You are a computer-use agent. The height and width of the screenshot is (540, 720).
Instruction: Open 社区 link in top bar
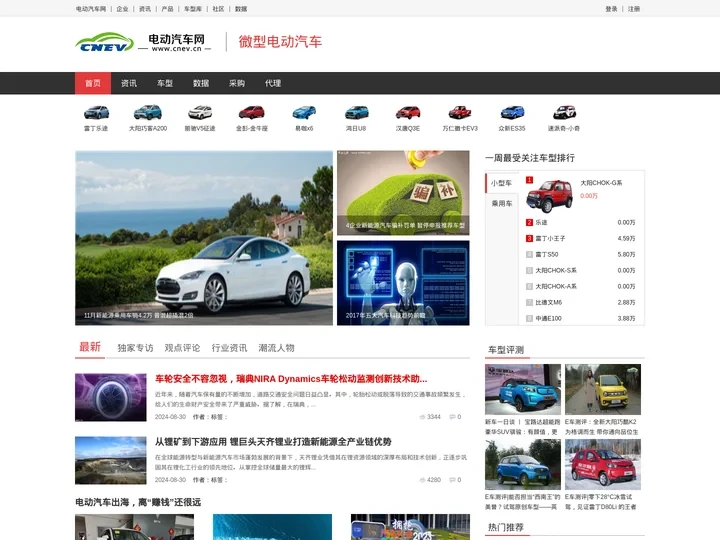point(218,9)
